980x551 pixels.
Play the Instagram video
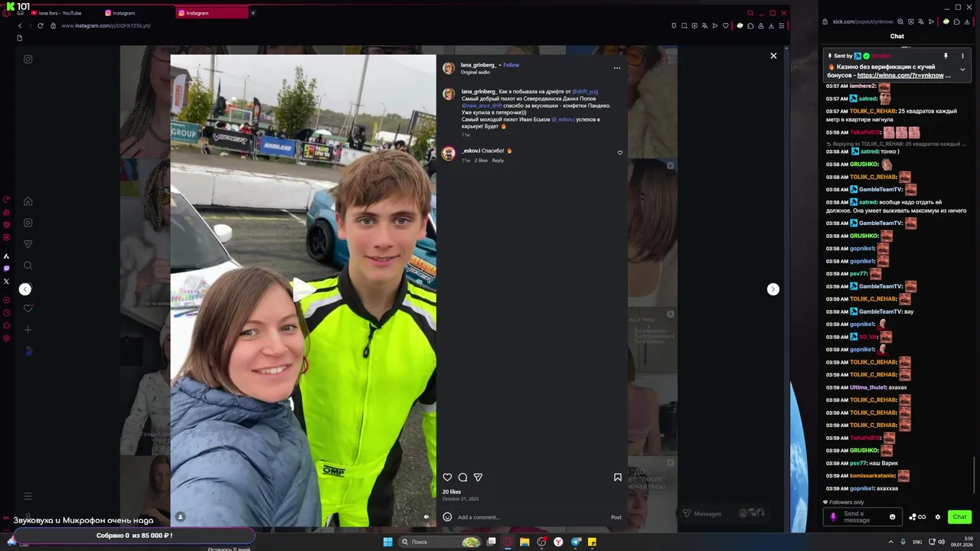[303, 289]
